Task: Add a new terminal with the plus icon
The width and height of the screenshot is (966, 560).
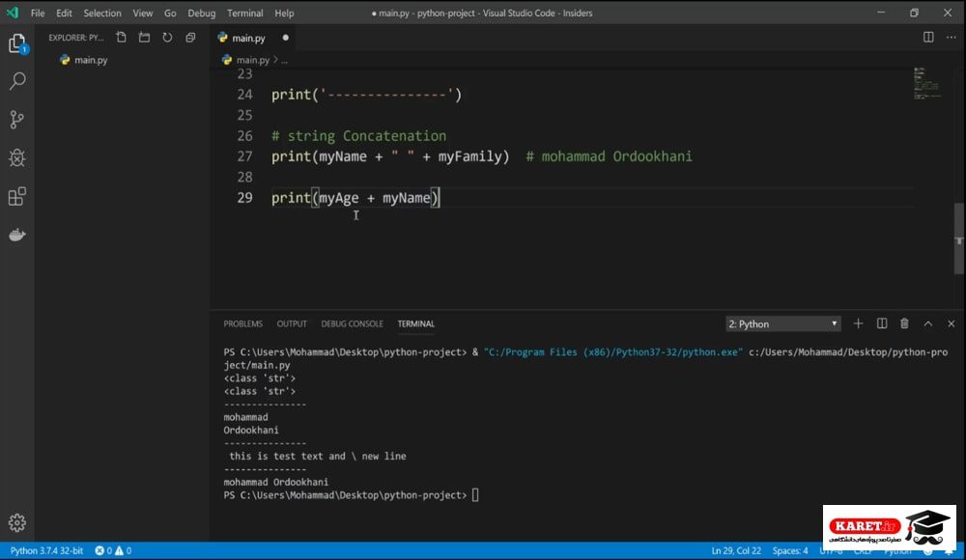Action: click(858, 323)
